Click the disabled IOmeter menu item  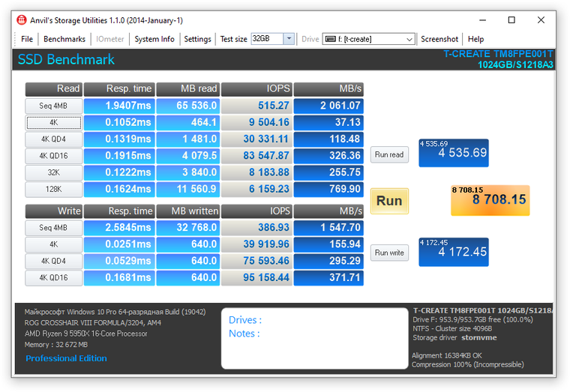[x=109, y=39]
